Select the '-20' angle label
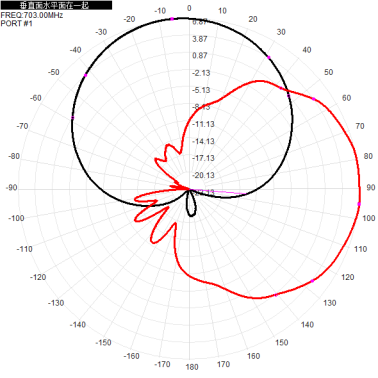 [x=129, y=19]
